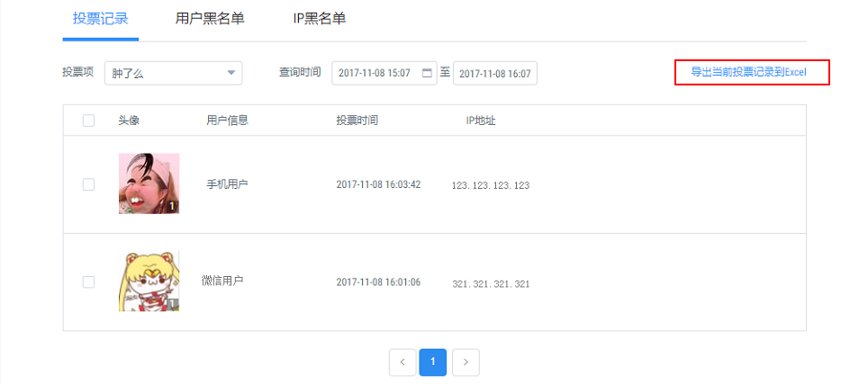Click the next page arrow

466,362
